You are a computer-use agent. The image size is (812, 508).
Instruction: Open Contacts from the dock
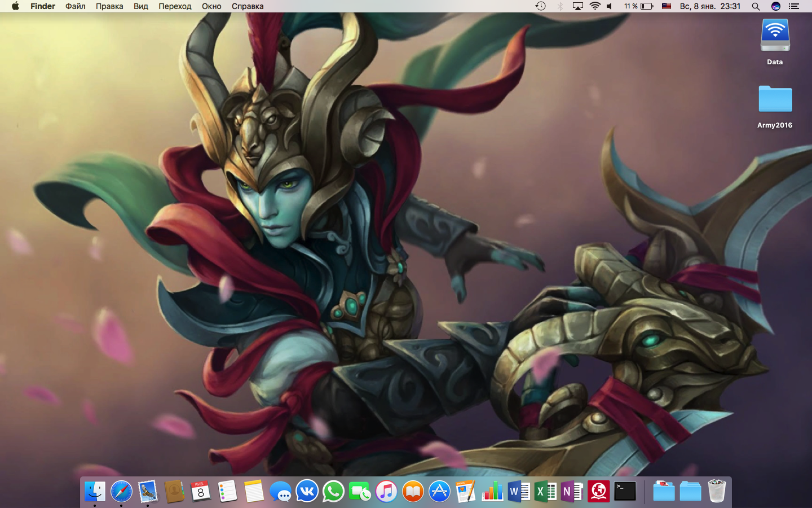coord(174,492)
